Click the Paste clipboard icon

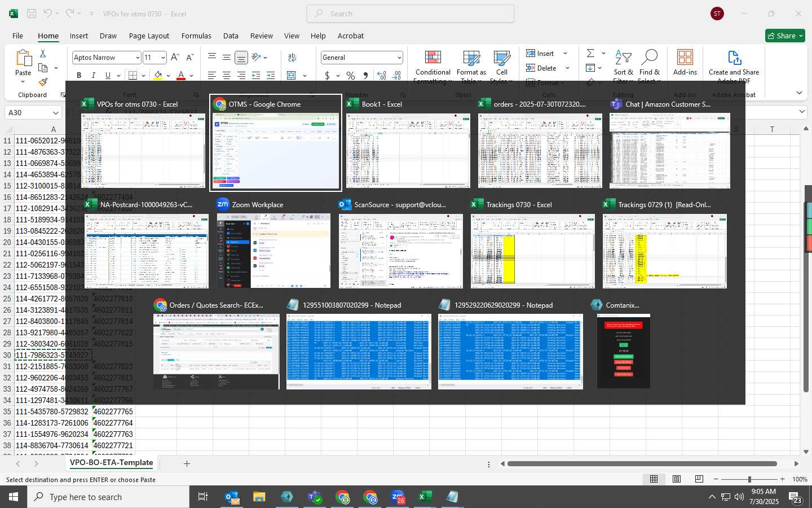23,58
